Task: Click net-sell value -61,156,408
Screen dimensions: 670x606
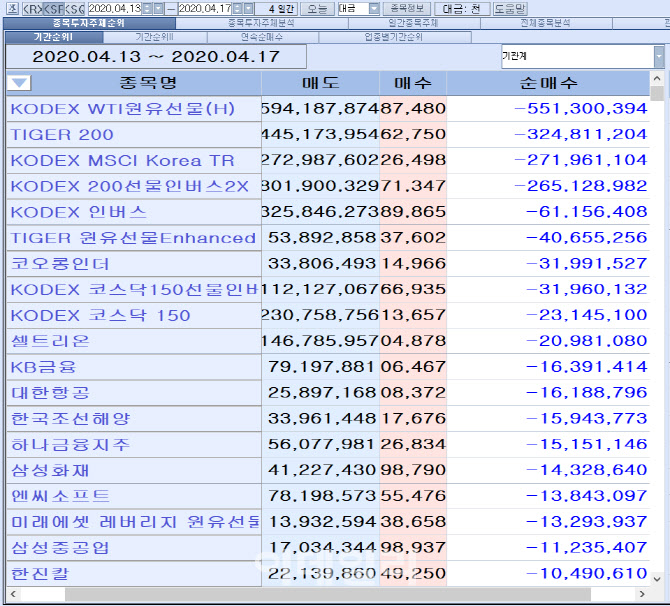Action: point(587,212)
